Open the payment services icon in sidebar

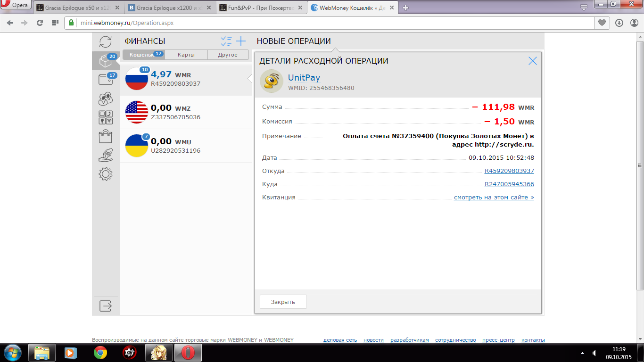106,117
